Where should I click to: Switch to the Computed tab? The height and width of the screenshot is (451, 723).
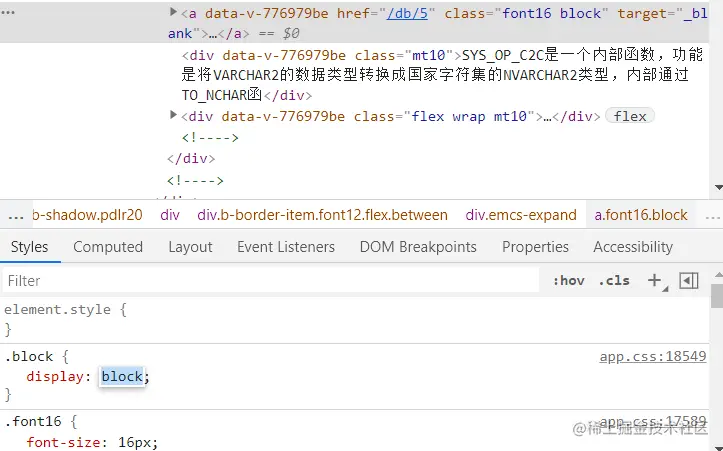point(108,247)
